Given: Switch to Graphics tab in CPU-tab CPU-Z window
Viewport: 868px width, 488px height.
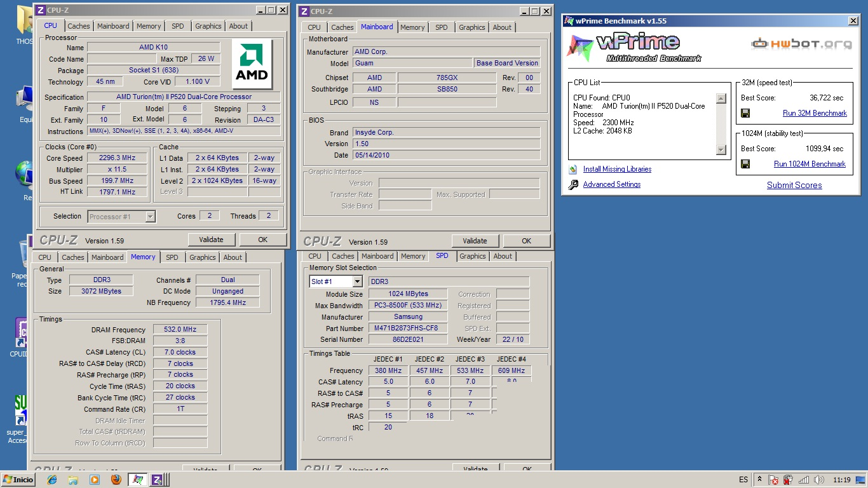Looking at the screenshot, I should (208, 26).
